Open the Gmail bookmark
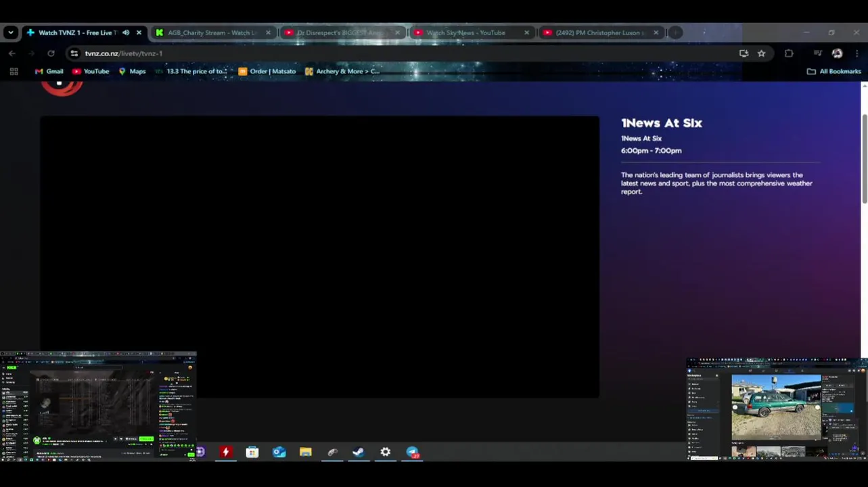The image size is (868, 487). 49,71
